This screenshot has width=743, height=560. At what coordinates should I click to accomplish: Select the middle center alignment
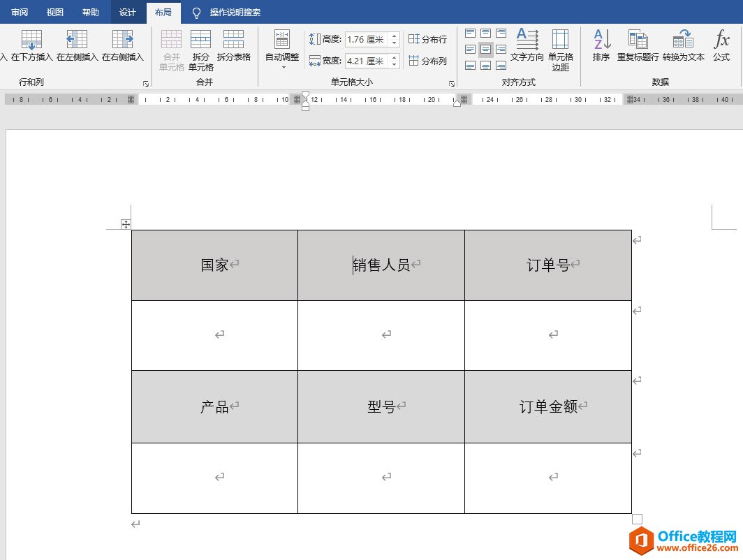point(486,50)
